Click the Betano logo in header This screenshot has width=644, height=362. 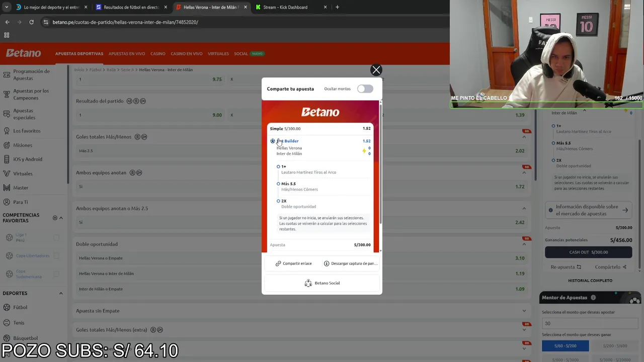[23, 53]
